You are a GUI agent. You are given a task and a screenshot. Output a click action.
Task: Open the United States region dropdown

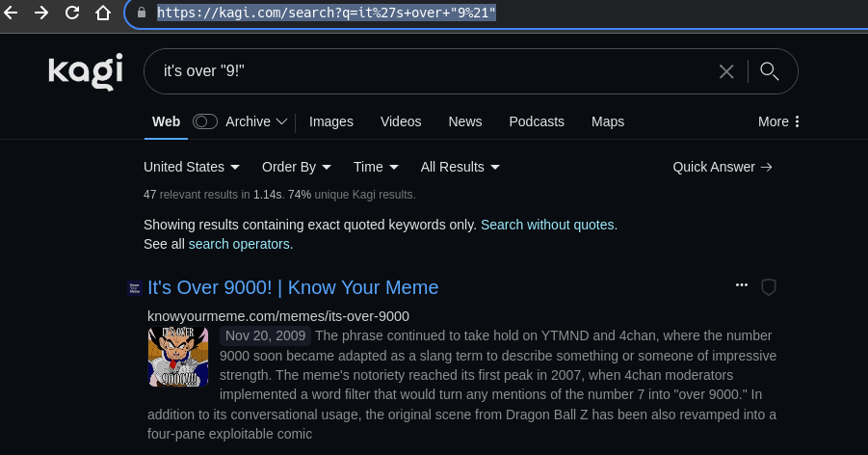click(192, 167)
